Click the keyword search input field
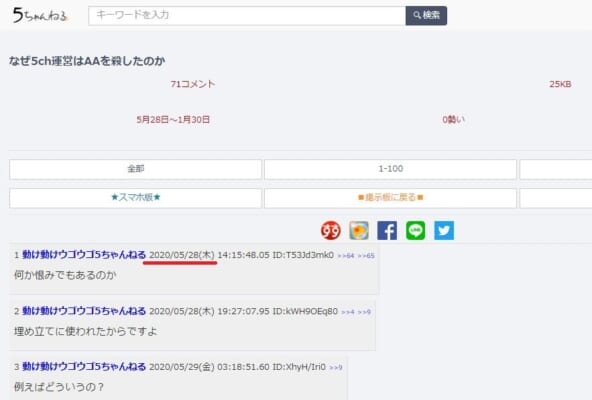This screenshot has width=592, height=400. 247,15
